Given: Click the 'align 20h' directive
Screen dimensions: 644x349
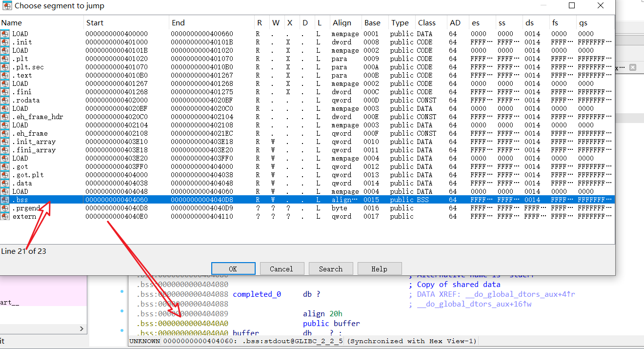Looking at the screenshot, I should coord(322,313).
